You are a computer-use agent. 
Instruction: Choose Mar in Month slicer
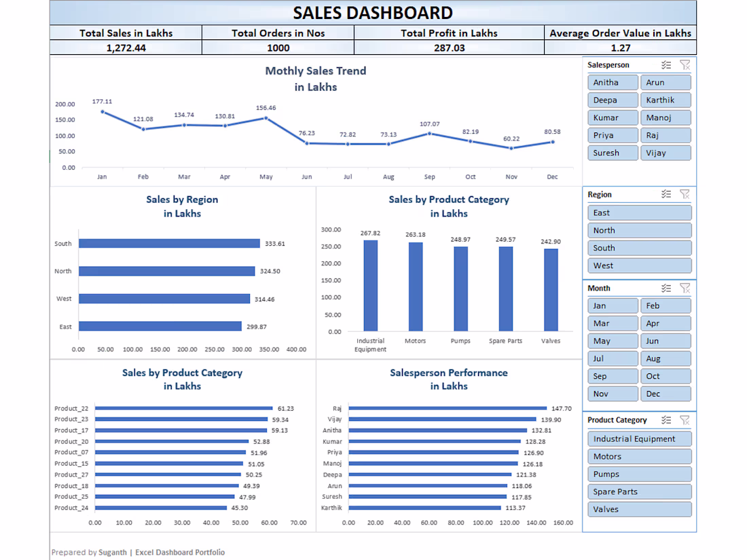pos(613,323)
